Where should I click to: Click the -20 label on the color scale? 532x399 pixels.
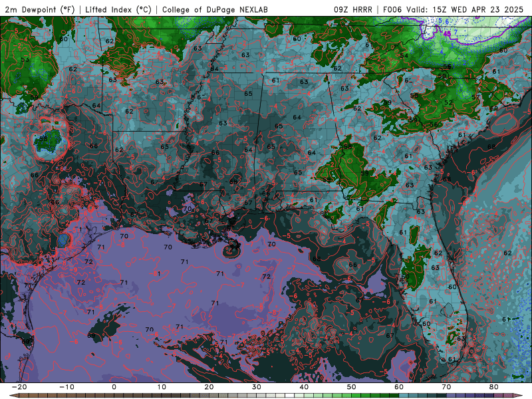point(19,387)
